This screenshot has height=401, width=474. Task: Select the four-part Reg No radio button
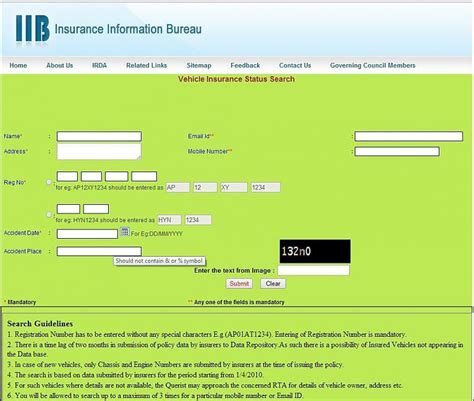[x=49, y=182]
